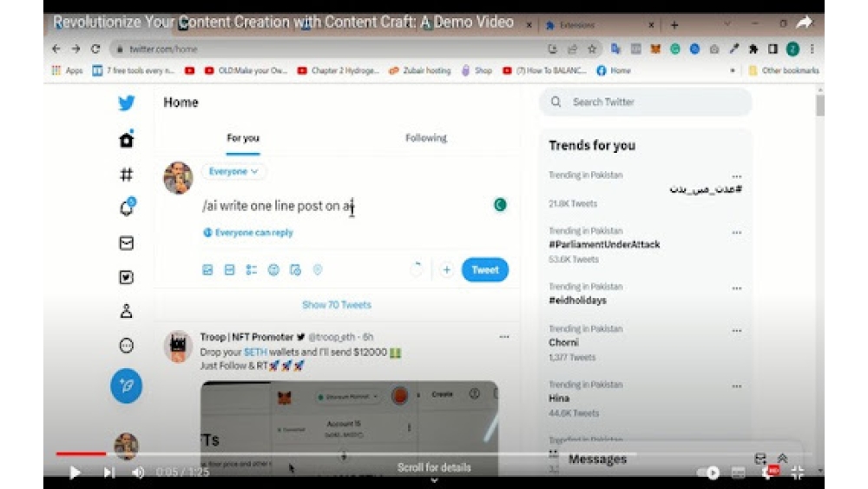
Task: Click Show 70 Tweets link
Action: coord(337,305)
